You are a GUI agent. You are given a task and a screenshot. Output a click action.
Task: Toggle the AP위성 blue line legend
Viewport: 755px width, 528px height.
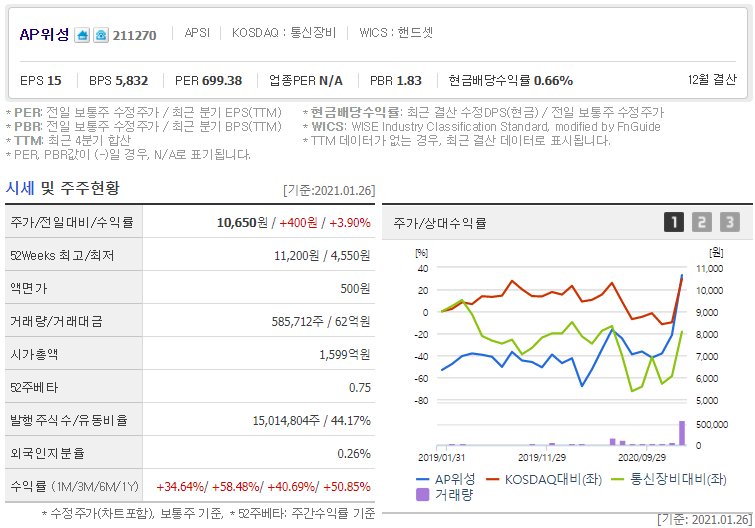click(x=445, y=479)
